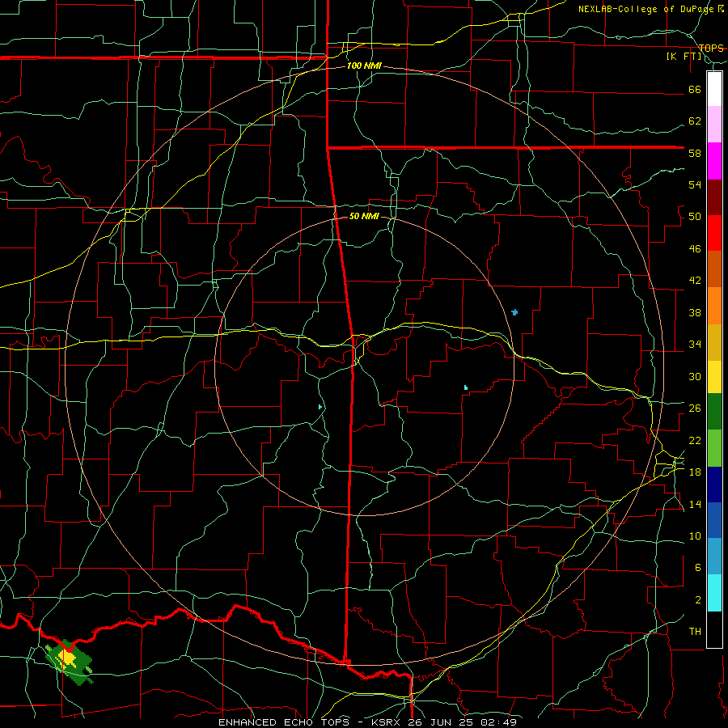Click the medium blue legend swatch

tap(714, 520)
